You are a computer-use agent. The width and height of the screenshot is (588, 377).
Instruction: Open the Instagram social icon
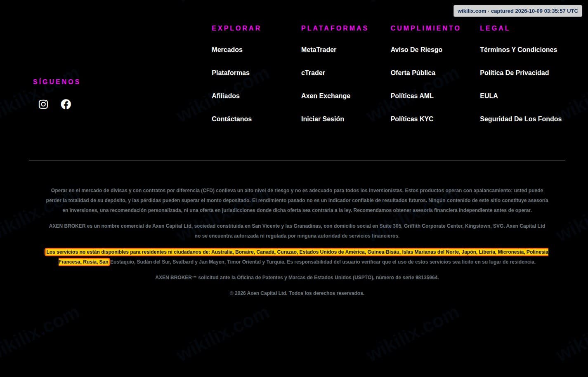(x=43, y=104)
